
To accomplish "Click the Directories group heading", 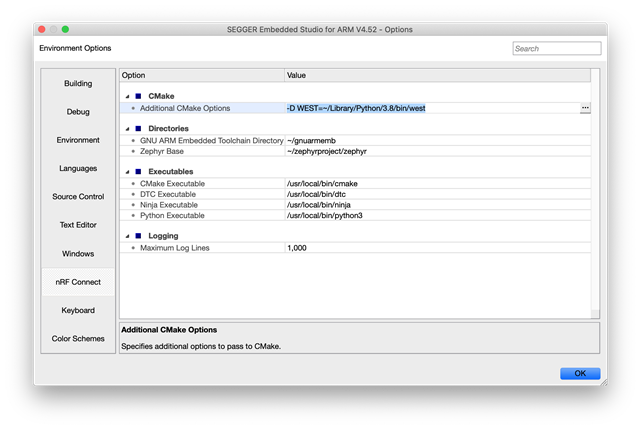I will pyautogui.click(x=168, y=129).
